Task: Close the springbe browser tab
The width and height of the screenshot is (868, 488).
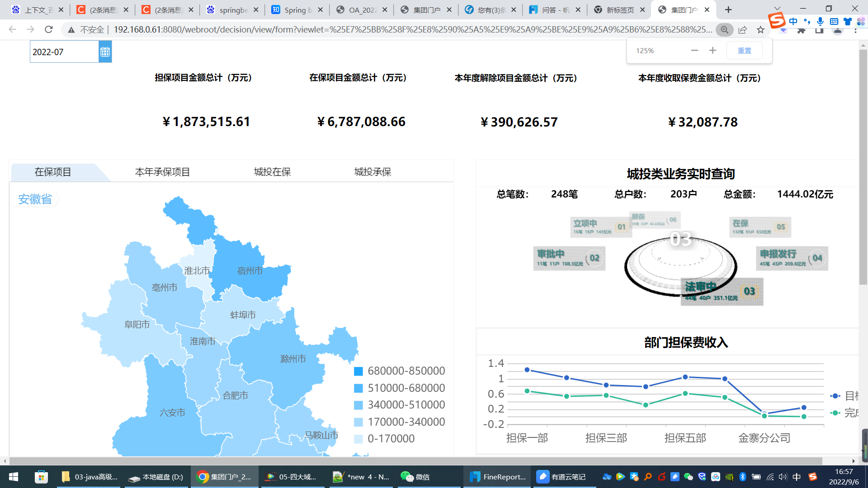Action: tap(256, 9)
